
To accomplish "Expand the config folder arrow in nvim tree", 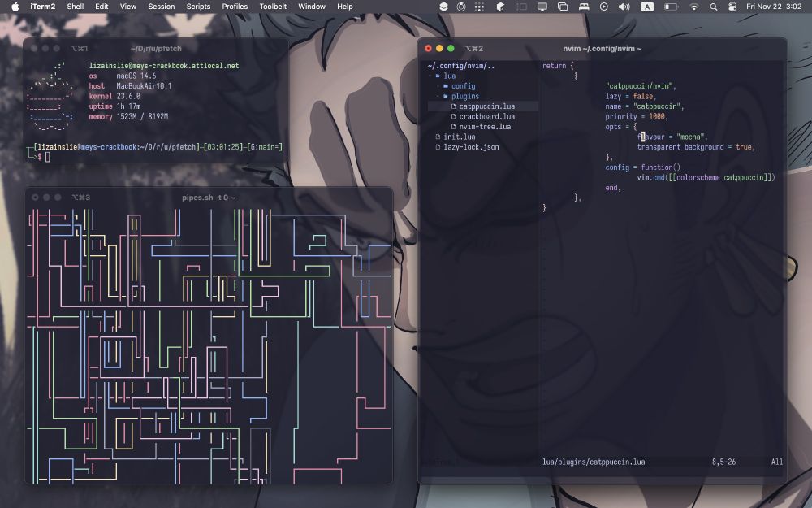I will pyautogui.click(x=438, y=86).
